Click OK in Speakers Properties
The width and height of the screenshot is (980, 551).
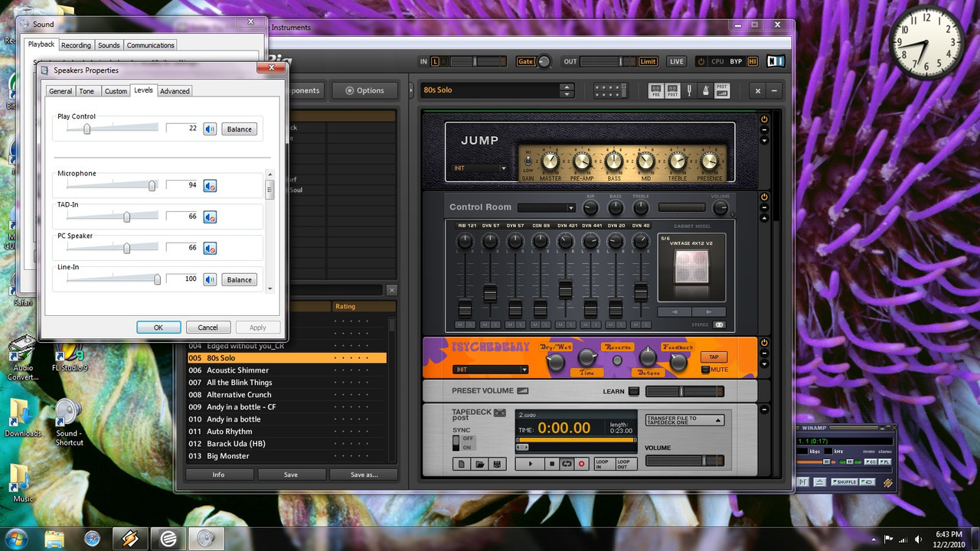158,328
